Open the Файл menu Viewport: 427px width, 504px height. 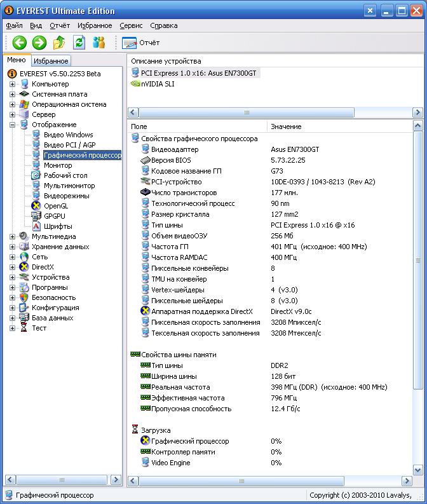click(x=14, y=25)
